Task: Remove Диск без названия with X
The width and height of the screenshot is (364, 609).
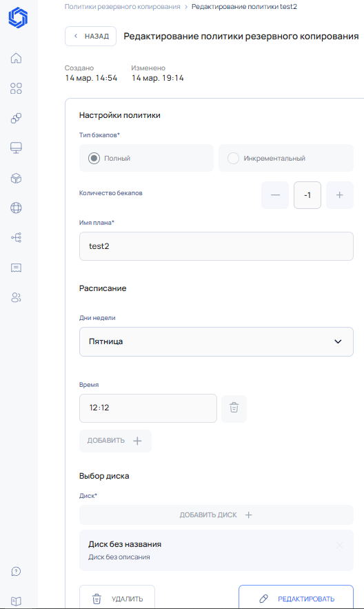Action: [x=340, y=546]
